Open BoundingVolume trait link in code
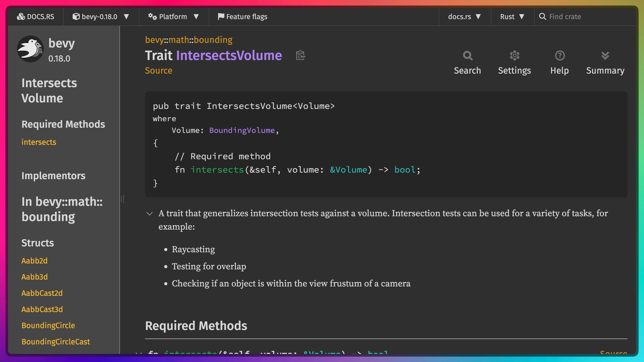 (242, 130)
